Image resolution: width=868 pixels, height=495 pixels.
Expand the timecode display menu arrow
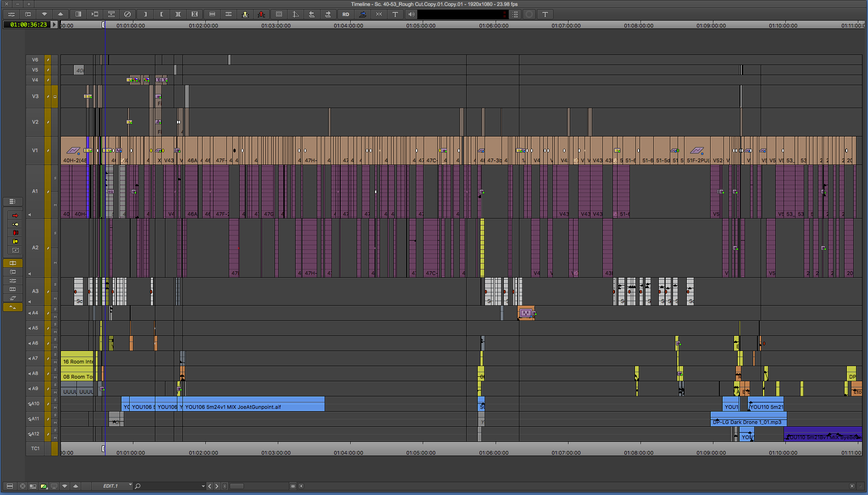coord(54,24)
